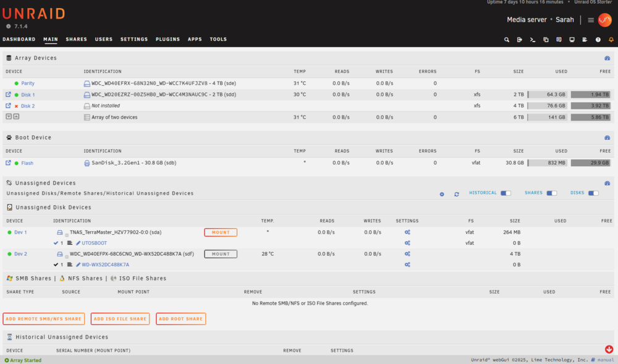Open the system info monitor icon
Viewport: 618px width, 364px height.
pos(572,40)
